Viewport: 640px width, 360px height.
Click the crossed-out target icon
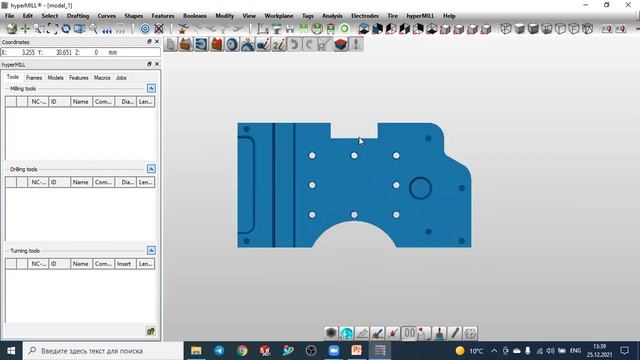point(159,29)
